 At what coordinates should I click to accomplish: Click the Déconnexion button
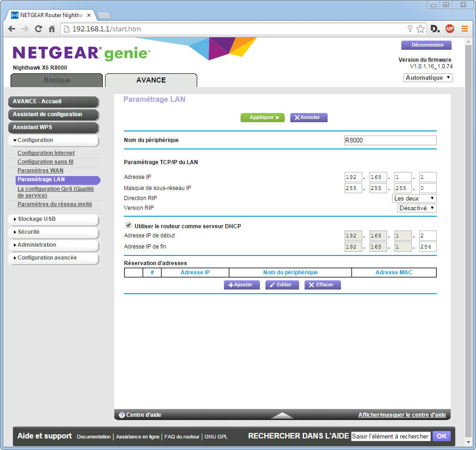(427, 45)
